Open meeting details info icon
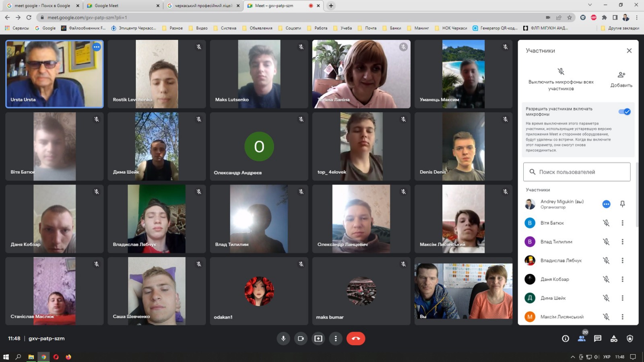Viewport: 644px width, 362px height. 566,339
